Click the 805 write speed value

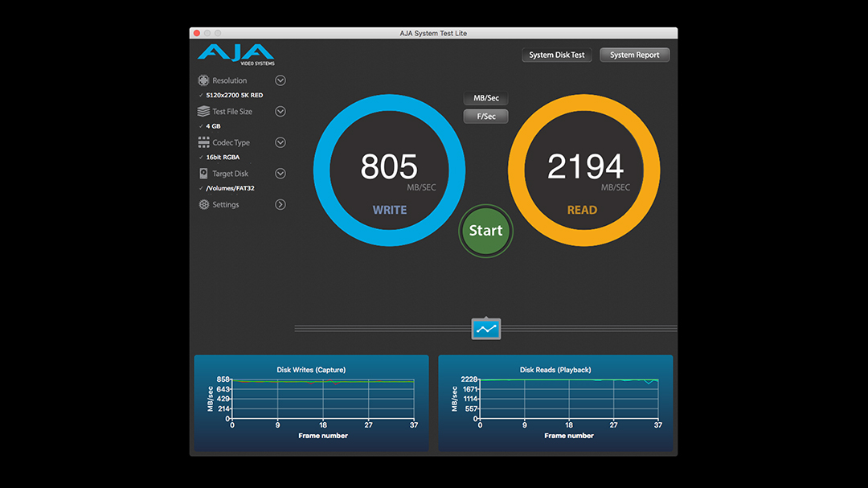coord(389,166)
